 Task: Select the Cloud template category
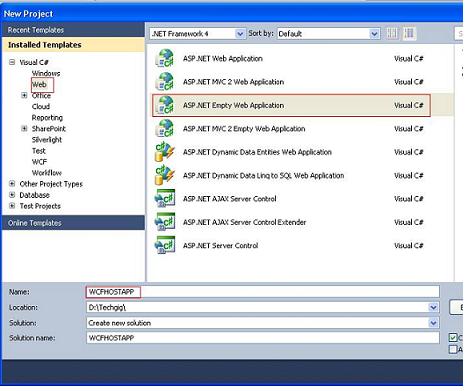pos(41,106)
